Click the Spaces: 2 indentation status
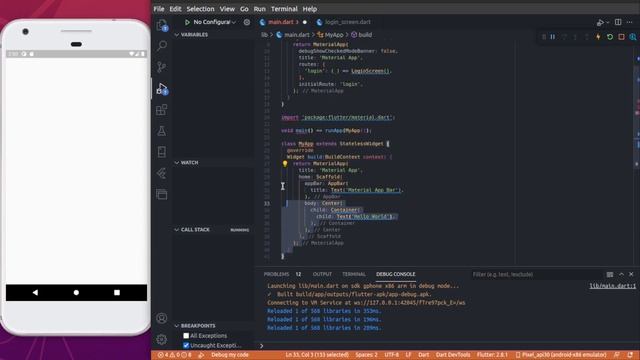 pos(366,355)
